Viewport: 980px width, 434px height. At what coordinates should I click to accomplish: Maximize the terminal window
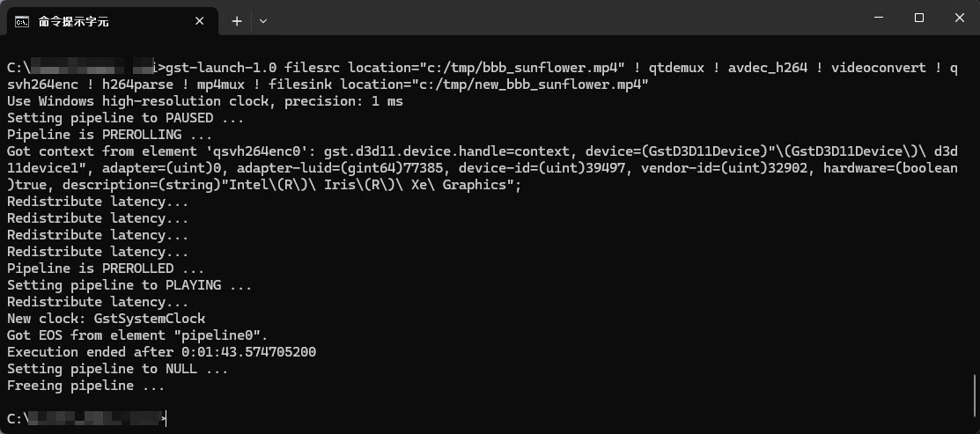[918, 18]
